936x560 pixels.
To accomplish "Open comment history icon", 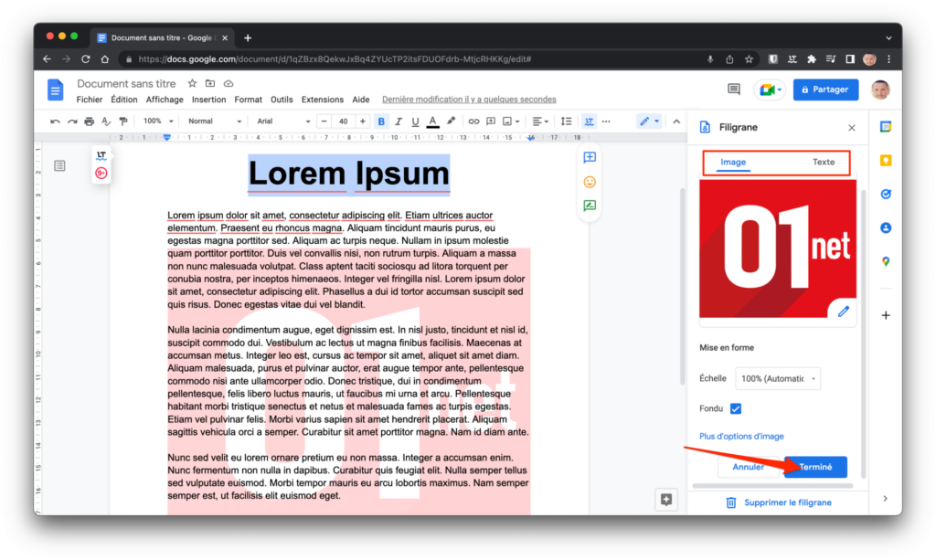I will pos(734,90).
